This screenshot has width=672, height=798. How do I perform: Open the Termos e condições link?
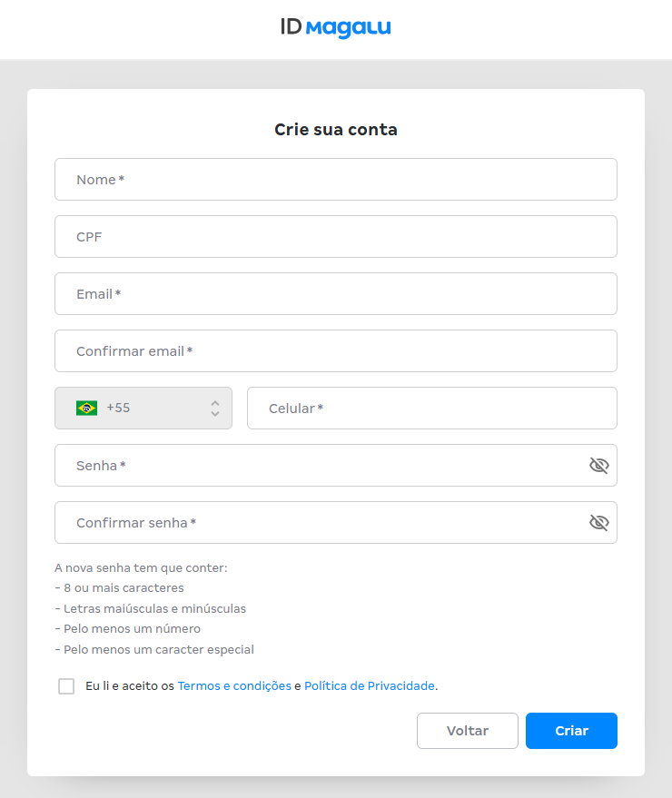tap(234, 686)
